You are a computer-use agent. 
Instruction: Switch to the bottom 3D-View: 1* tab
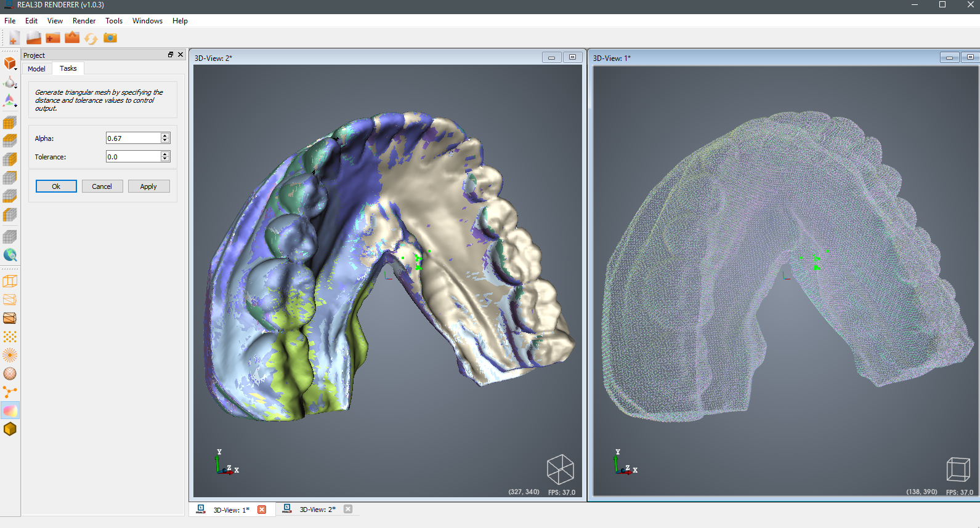231,510
